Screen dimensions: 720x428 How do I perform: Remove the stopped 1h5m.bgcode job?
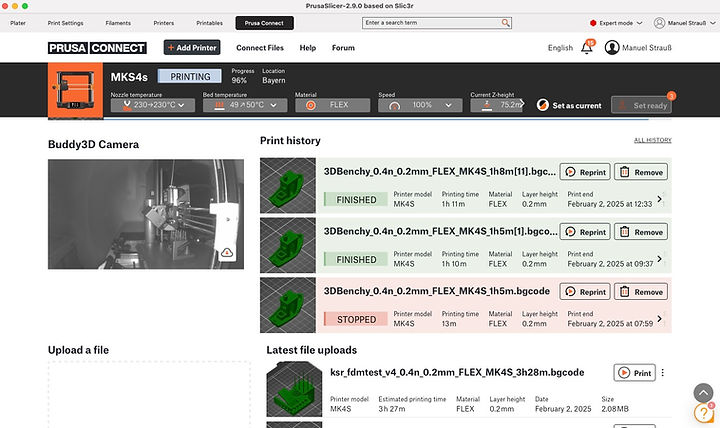(x=641, y=292)
